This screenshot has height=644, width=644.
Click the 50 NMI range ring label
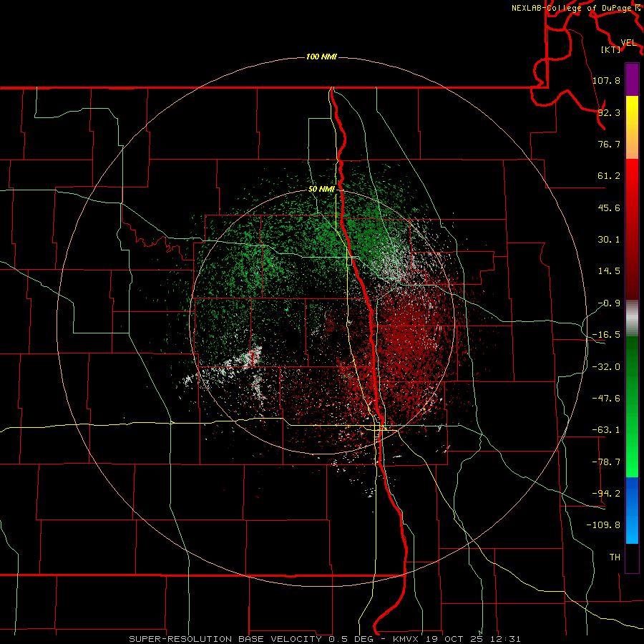(x=321, y=189)
